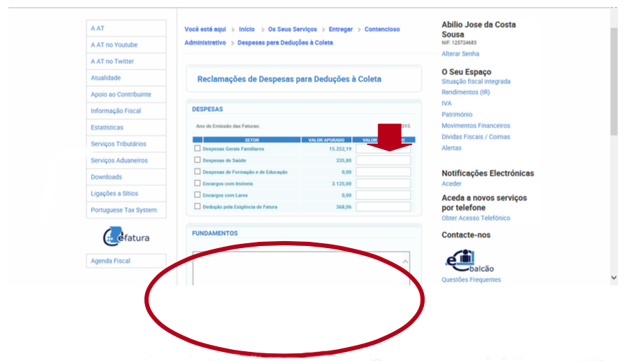Enable the Encargos com Imóveis checkbox
644x361 pixels.
[197, 183]
